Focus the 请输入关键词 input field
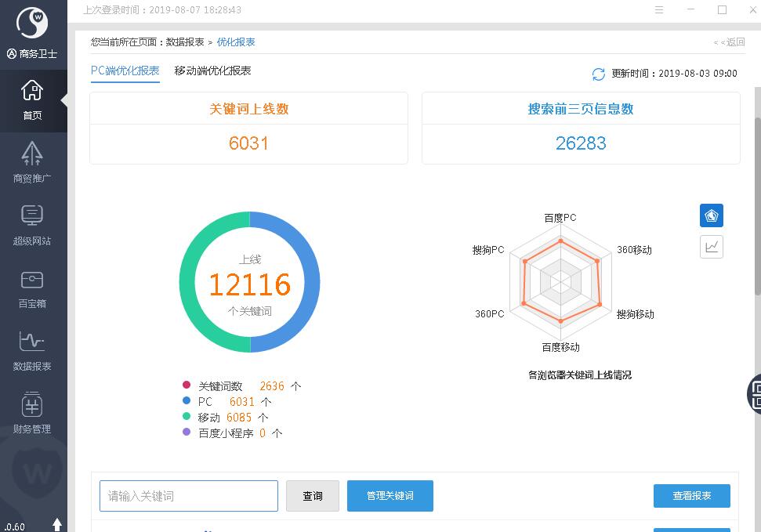The height and width of the screenshot is (532, 761). pyautogui.click(x=189, y=496)
